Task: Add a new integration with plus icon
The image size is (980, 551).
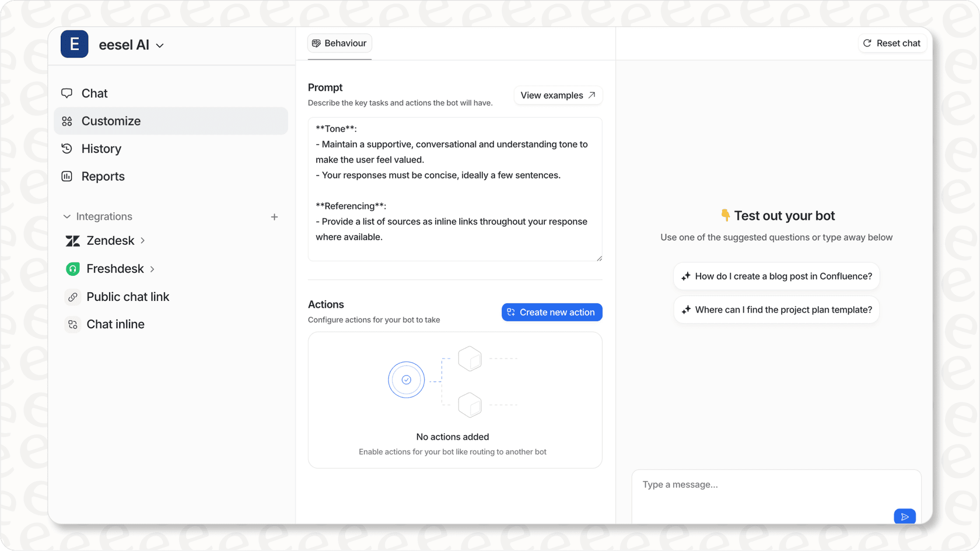Action: click(274, 217)
